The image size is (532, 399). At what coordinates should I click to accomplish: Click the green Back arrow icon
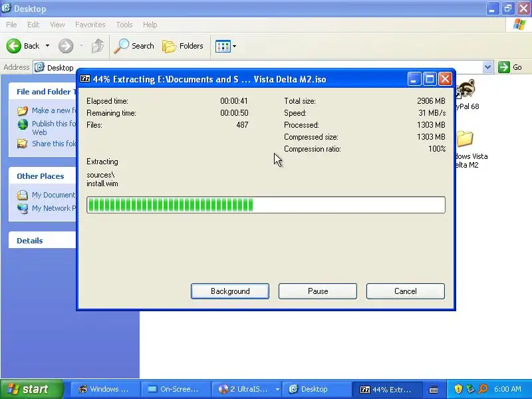14,46
